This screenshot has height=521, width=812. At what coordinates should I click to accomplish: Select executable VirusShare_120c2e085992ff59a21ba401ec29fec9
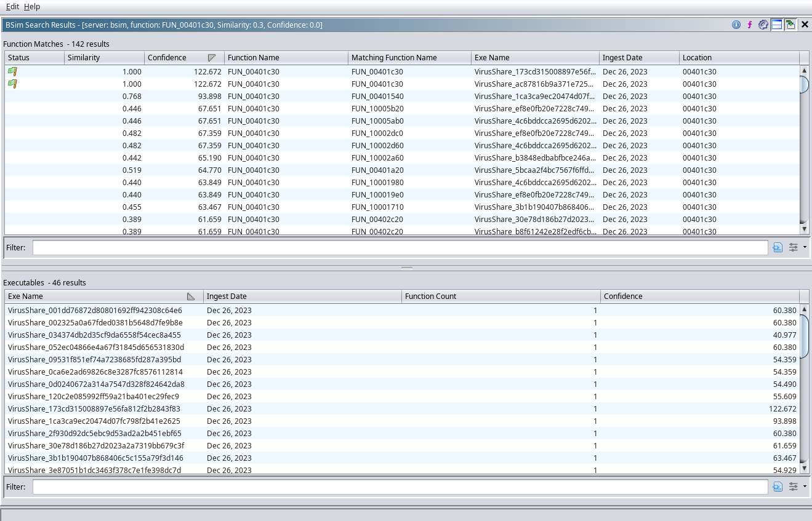click(93, 396)
